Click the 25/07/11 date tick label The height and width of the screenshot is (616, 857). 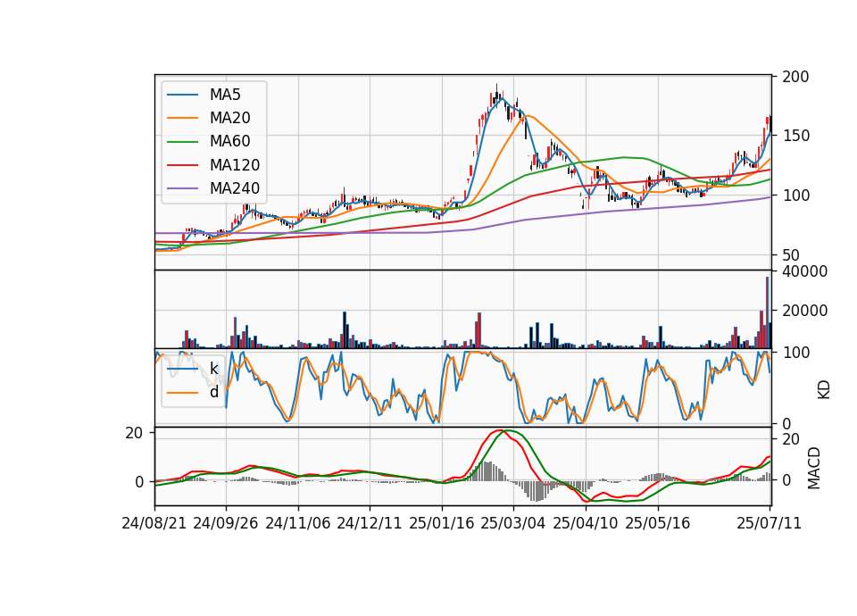coord(769,523)
